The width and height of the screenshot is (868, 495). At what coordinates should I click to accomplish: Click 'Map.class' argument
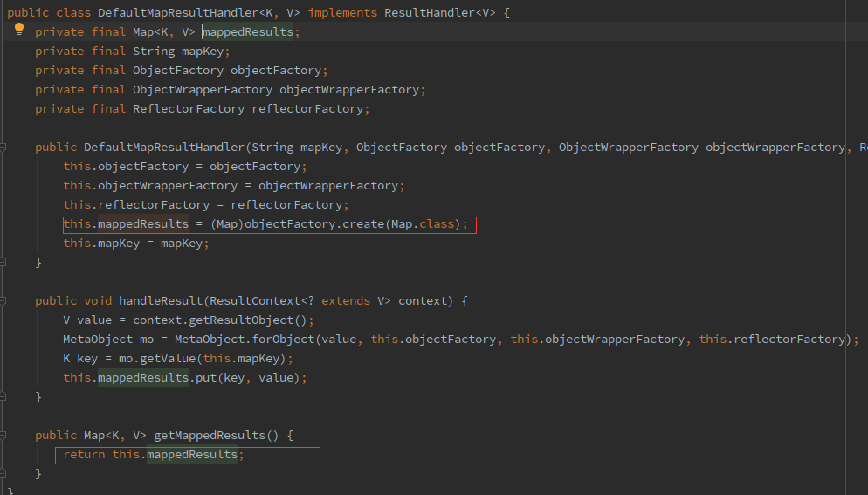pos(423,224)
